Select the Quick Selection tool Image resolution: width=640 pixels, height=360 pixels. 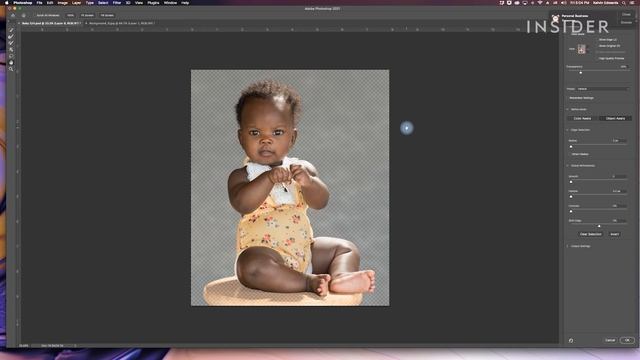coord(11,30)
